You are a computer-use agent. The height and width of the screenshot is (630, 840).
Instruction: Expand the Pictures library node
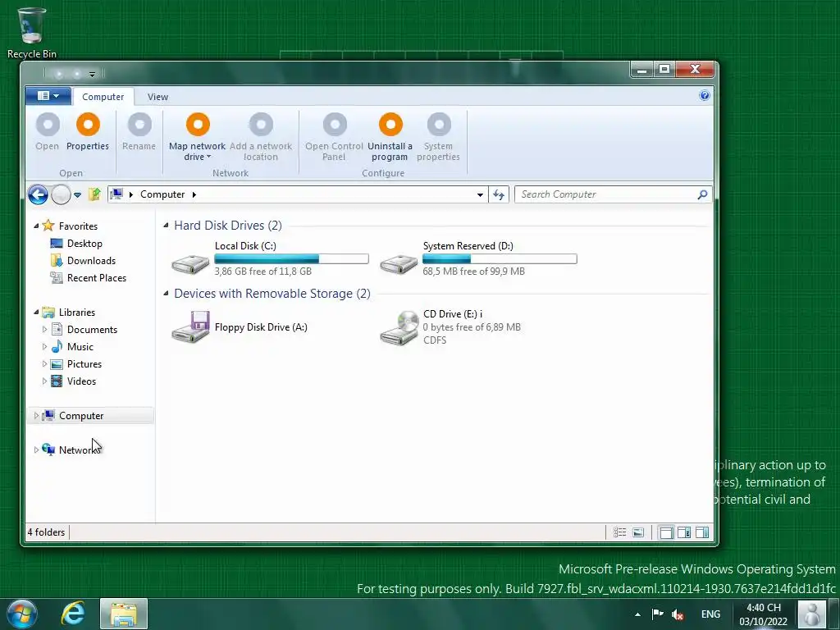[44, 363]
